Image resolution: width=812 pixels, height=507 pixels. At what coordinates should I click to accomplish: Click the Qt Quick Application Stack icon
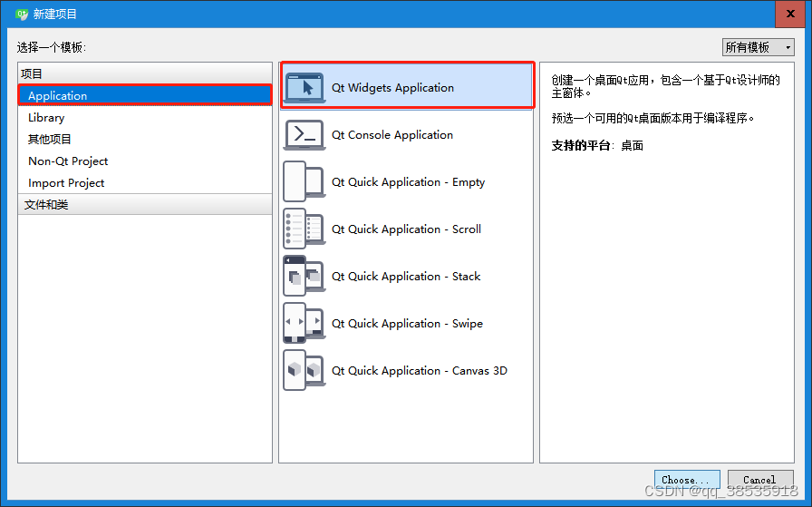pyautogui.click(x=304, y=276)
